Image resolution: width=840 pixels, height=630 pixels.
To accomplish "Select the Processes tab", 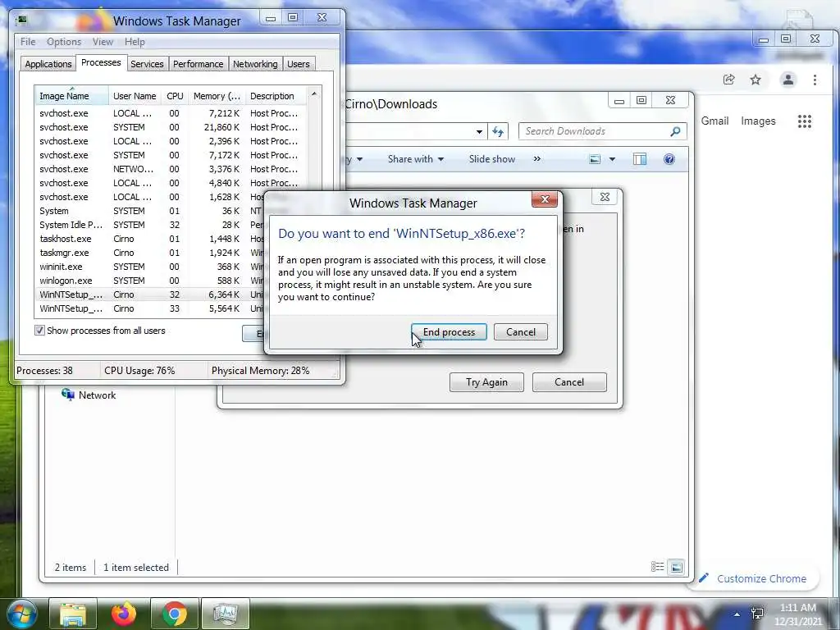I will (101, 62).
